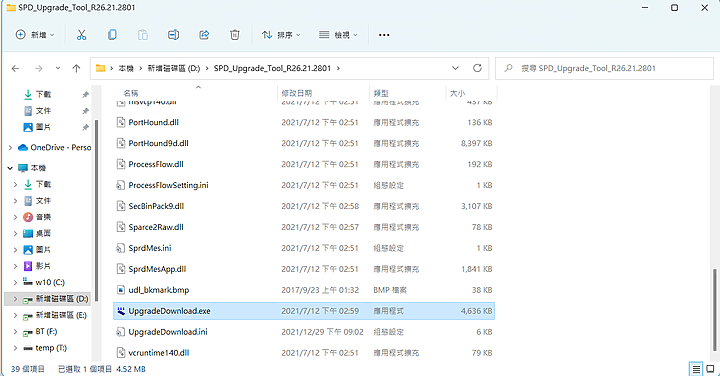This screenshot has height=376, width=720.
Task: Select the ProcessFlowSetting.ini file
Action: pos(304,185)
